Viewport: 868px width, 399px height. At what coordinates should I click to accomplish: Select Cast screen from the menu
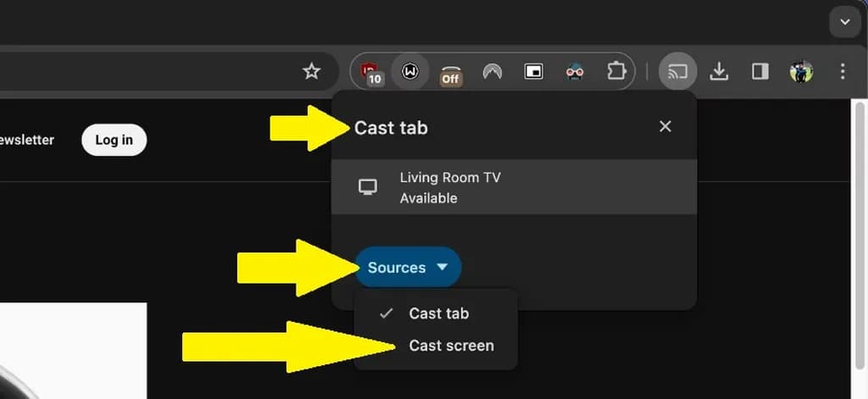pyautogui.click(x=451, y=346)
